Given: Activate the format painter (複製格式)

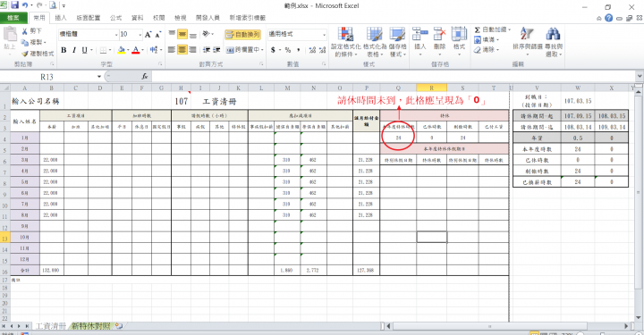Looking at the screenshot, I should pos(38,54).
